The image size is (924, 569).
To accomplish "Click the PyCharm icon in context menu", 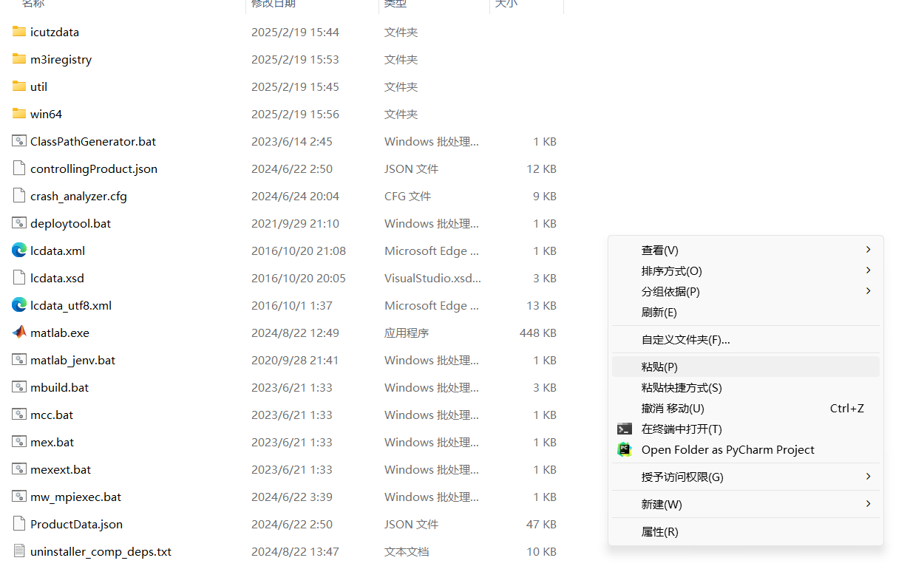I will tap(625, 449).
